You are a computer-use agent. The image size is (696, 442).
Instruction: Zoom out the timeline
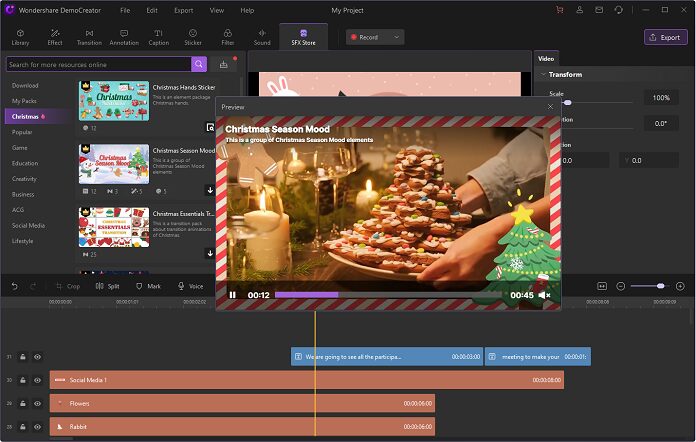pos(621,286)
